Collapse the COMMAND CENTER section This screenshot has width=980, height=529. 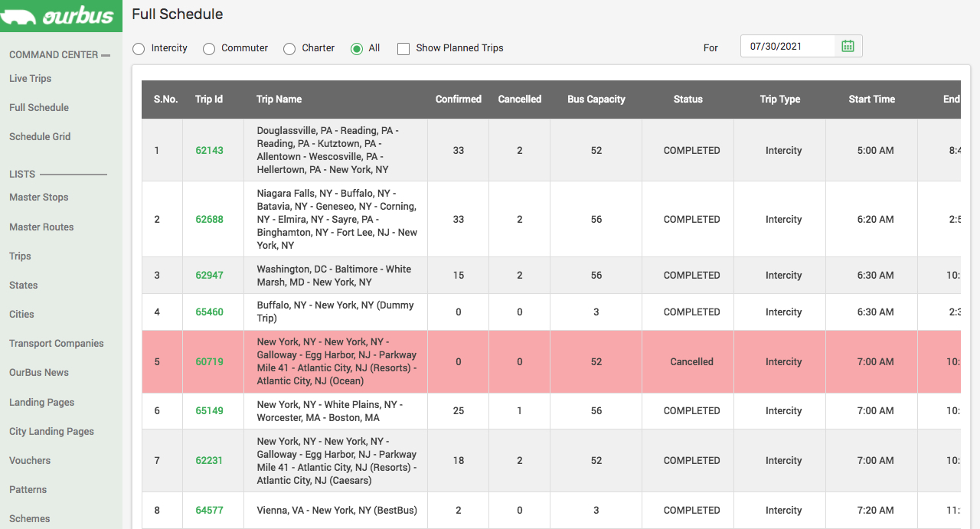coord(60,54)
